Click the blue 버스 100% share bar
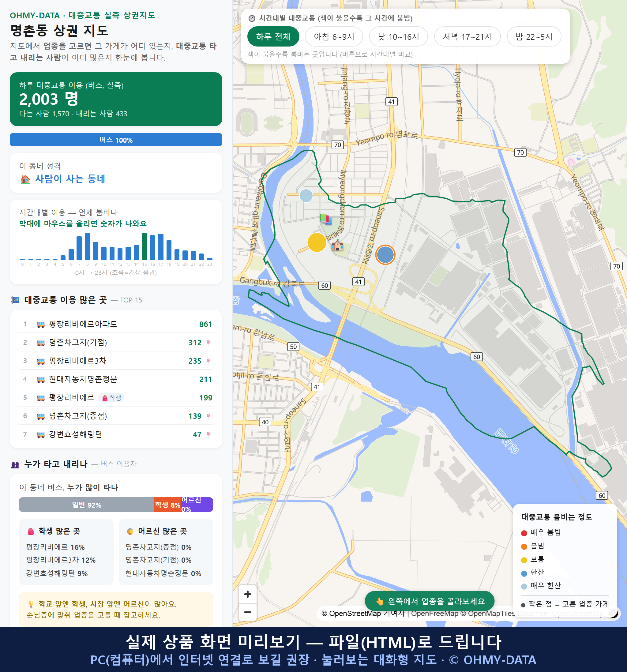The height and width of the screenshot is (672, 627). [x=116, y=140]
